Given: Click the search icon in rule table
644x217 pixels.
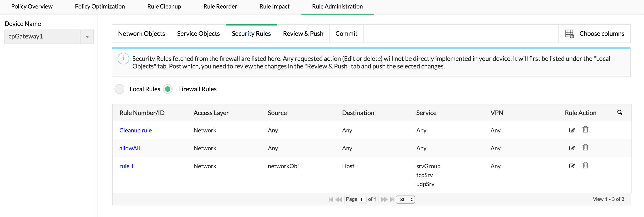Looking at the screenshot, I should [x=620, y=113].
